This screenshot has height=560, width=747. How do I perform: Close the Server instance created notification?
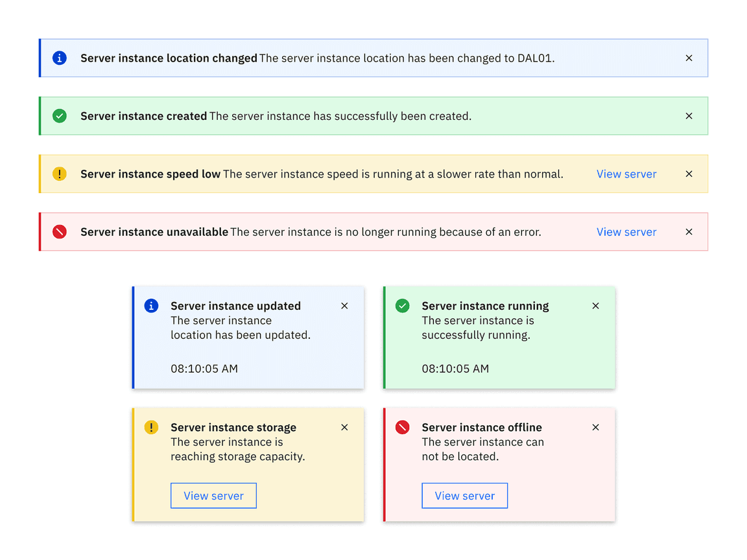coord(689,116)
